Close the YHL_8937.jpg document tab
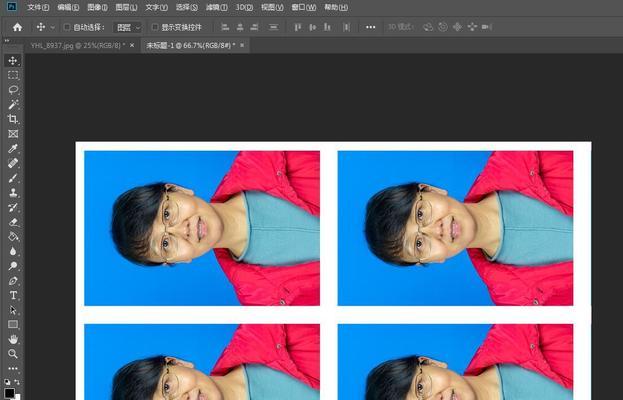 click(x=132, y=45)
